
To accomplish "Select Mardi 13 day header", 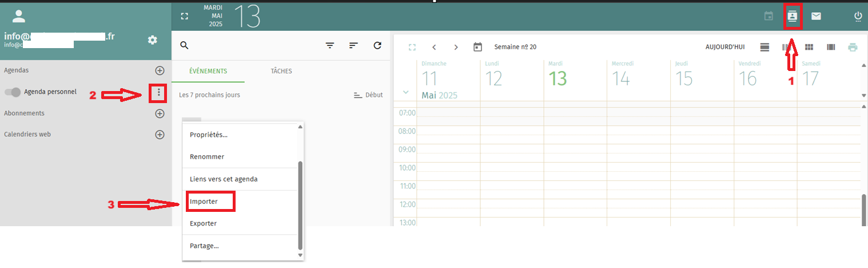I will point(575,80).
